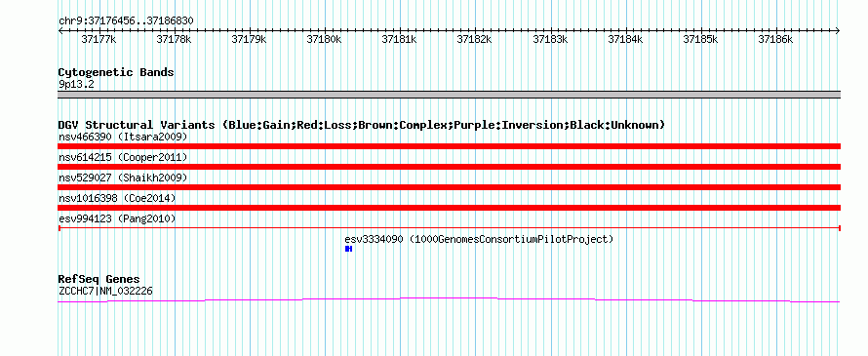
Task: Click the nsv466390 (Itsara2009) variant label
Action: (x=123, y=137)
